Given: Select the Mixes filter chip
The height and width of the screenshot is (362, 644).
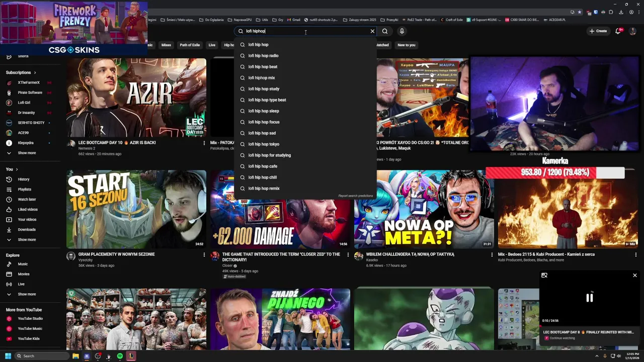Looking at the screenshot, I should coord(166,45).
